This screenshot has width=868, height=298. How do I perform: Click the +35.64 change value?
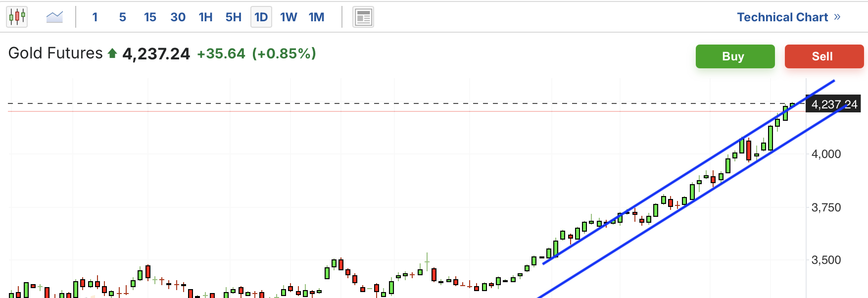[221, 53]
